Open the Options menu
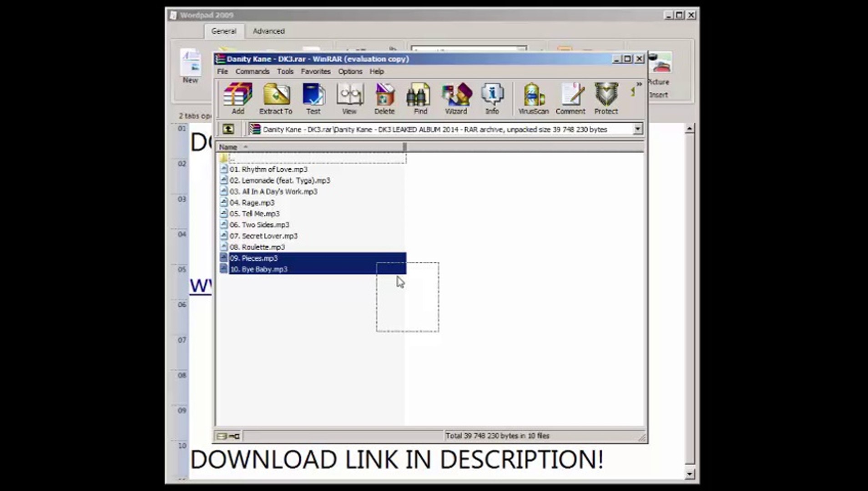Viewport: 868px width, 491px height. (x=350, y=71)
